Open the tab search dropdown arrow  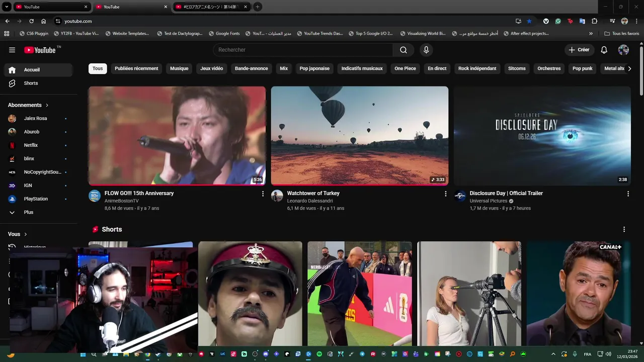pos(7,7)
